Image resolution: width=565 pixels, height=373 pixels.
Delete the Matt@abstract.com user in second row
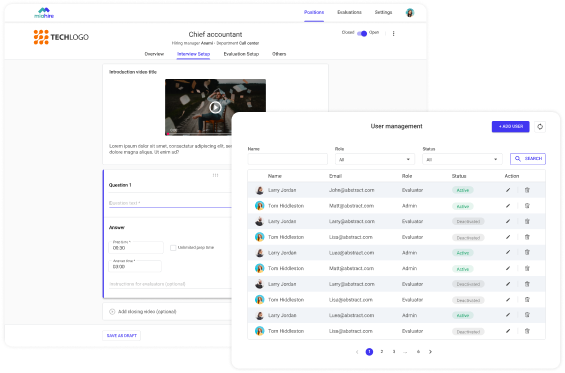527,206
